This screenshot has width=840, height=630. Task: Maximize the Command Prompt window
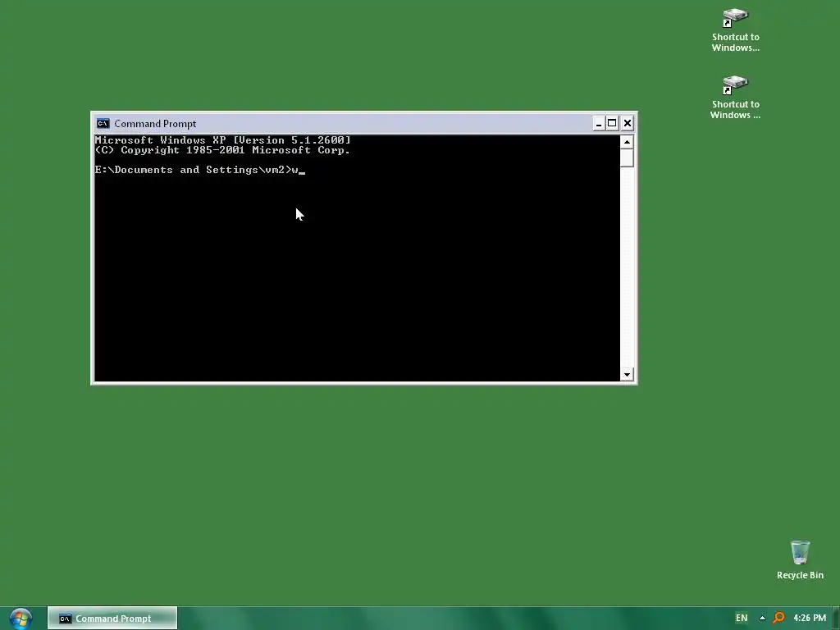click(x=612, y=124)
